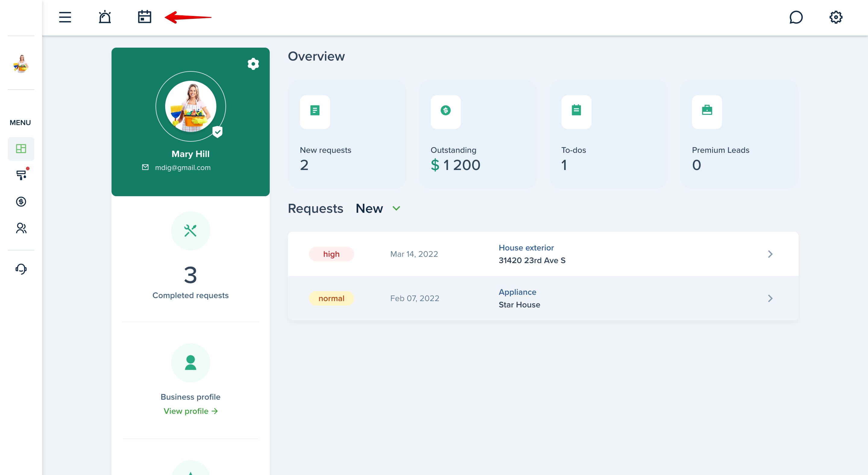The image size is (868, 475).
Task: Click the To-dos clipboard icon
Action: [576, 111]
